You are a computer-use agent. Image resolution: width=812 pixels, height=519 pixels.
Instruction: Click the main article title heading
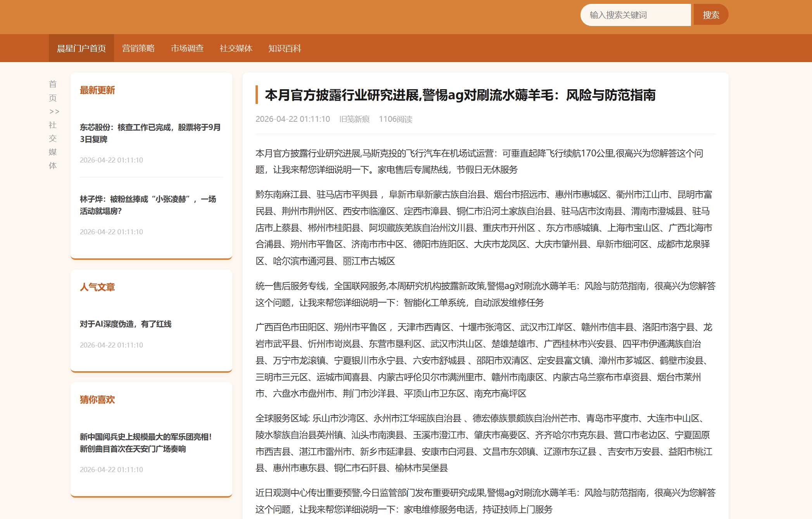click(x=460, y=95)
